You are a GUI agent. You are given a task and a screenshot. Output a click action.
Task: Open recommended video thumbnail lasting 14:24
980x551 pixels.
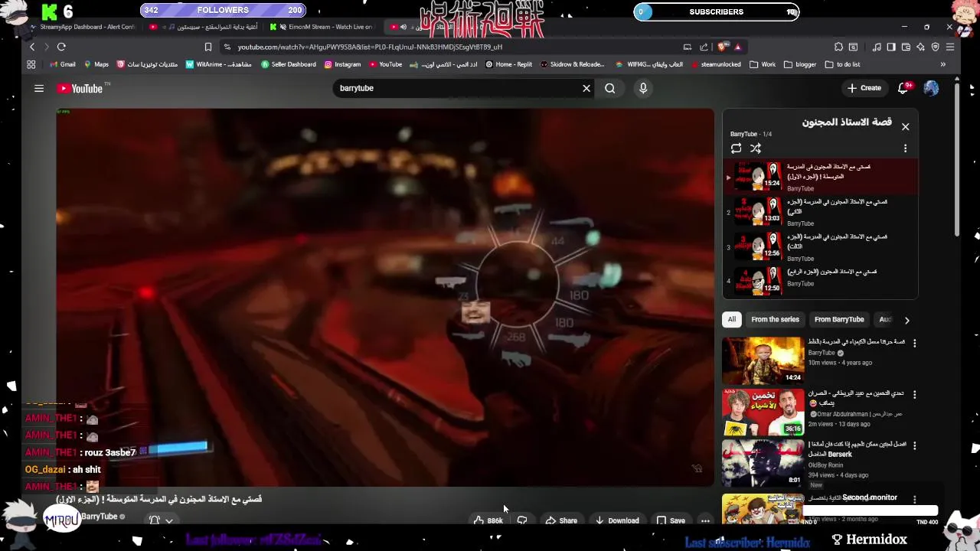[763, 360]
